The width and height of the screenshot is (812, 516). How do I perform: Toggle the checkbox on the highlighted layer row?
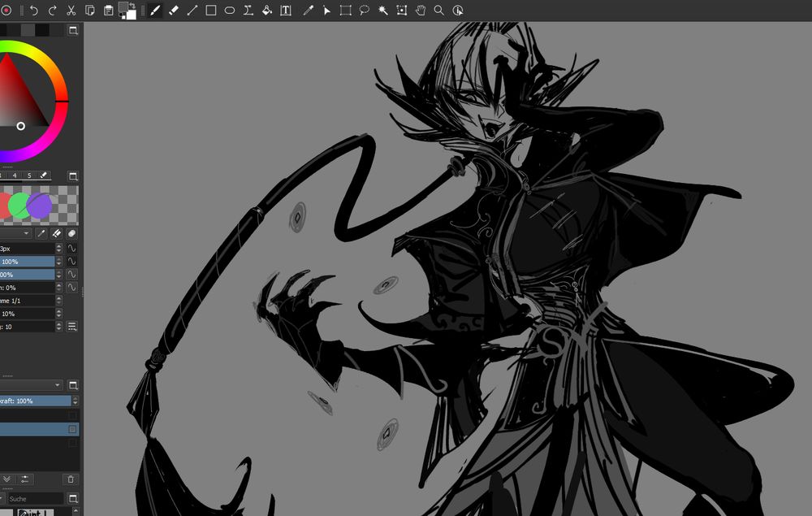tap(72, 429)
